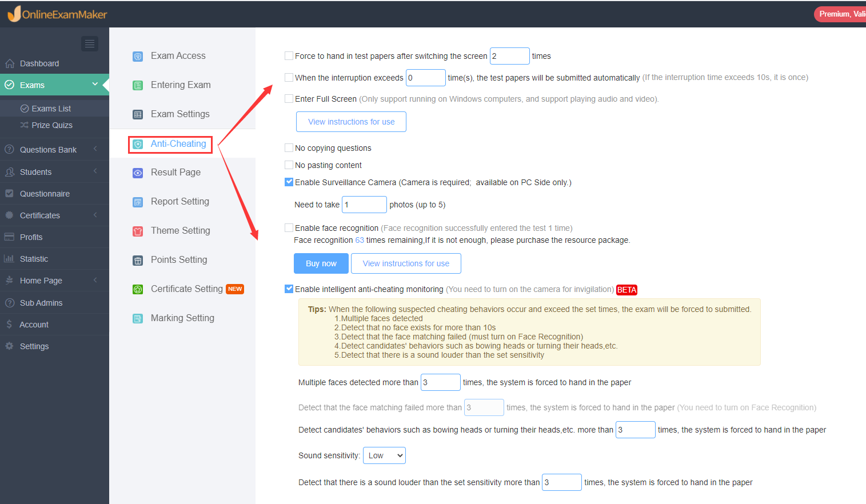Screen dimensions: 866x504
Task: View instructions for Full Screen use
Action: (x=351, y=122)
